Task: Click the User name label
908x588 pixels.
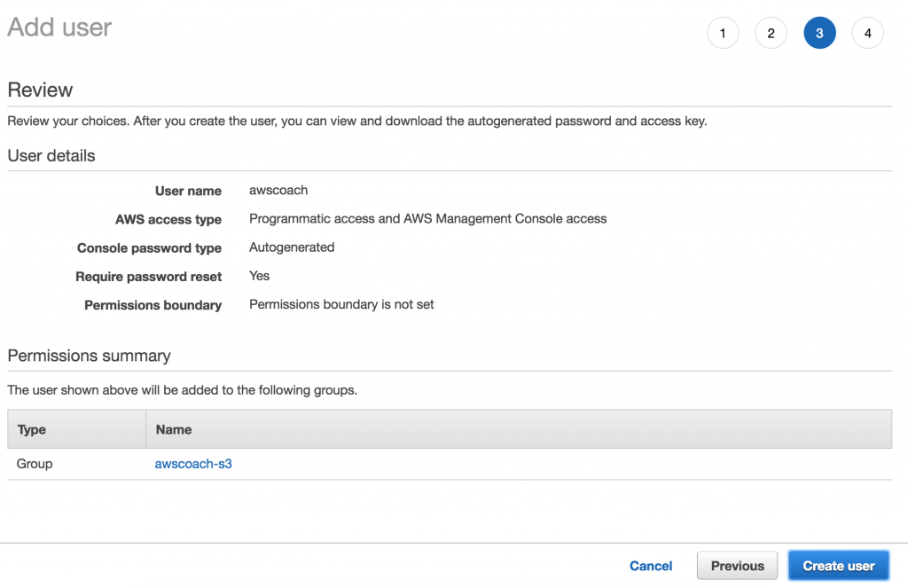Action: point(188,191)
